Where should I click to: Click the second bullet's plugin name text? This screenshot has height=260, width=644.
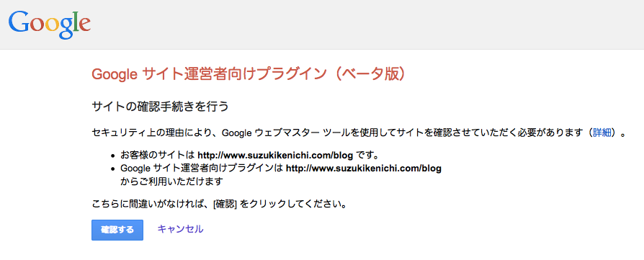pos(202,169)
